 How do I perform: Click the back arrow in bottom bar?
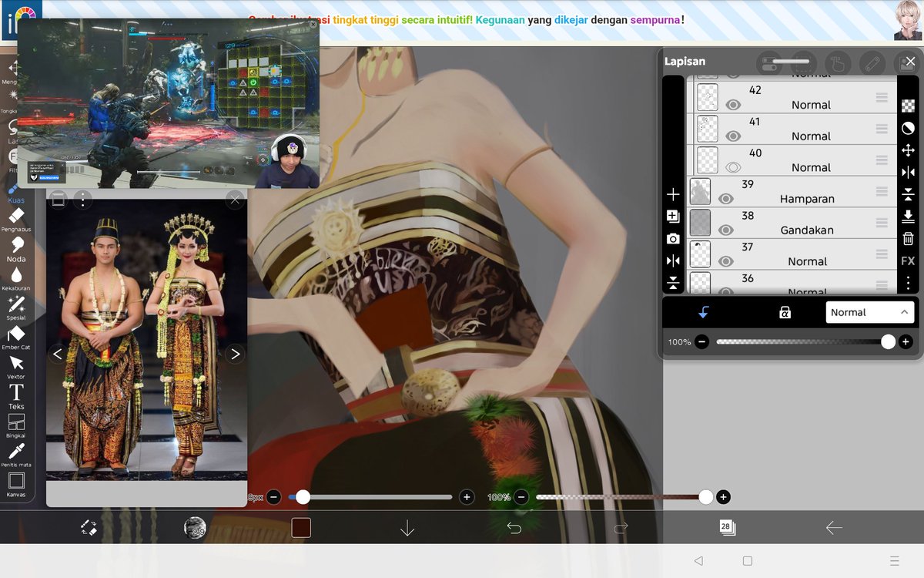(834, 528)
